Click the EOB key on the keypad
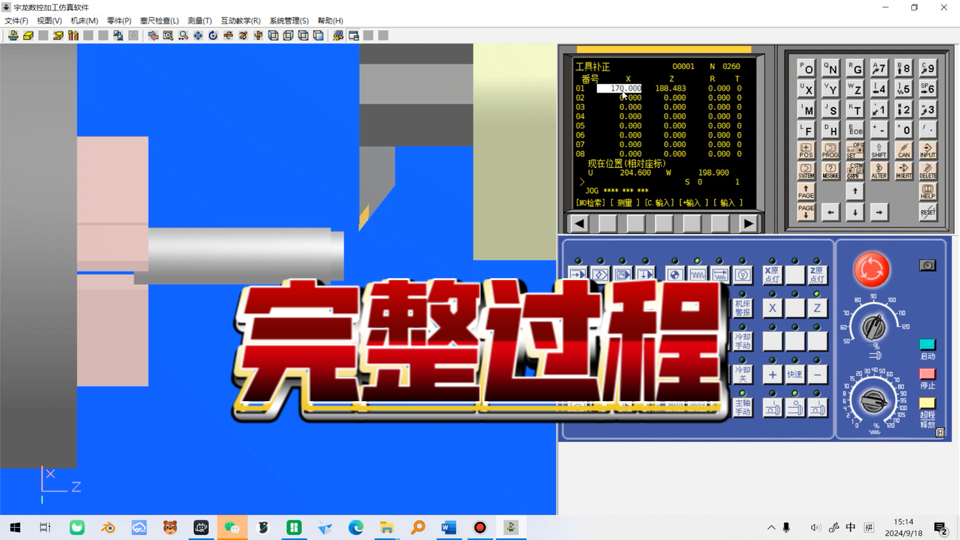Screen dimensions: 960x540 855,130
